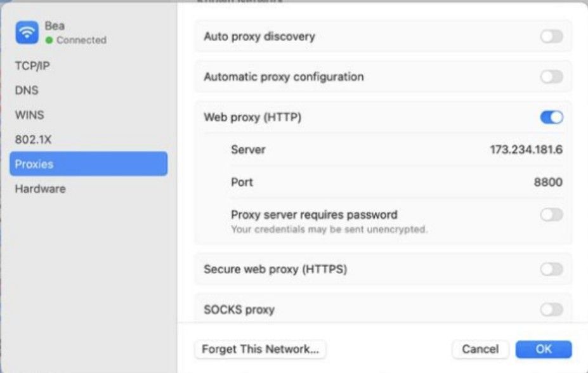Click Forget This Network button
The height and width of the screenshot is (373, 588).
[260, 349]
